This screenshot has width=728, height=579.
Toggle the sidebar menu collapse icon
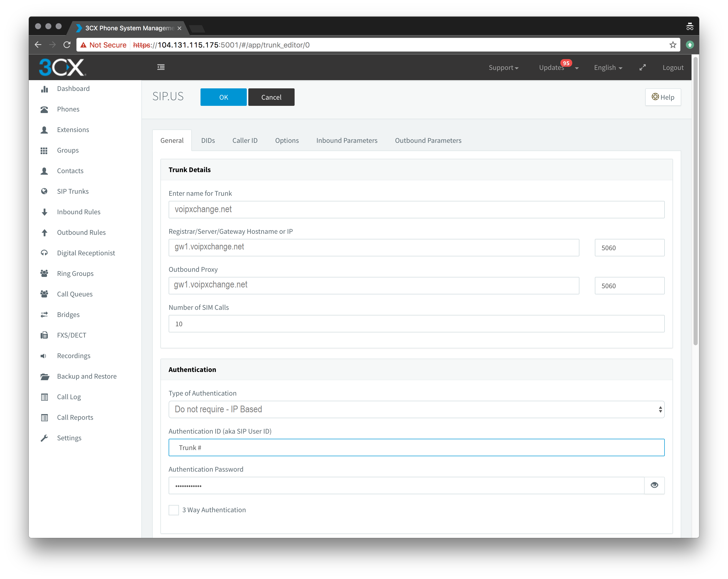161,67
